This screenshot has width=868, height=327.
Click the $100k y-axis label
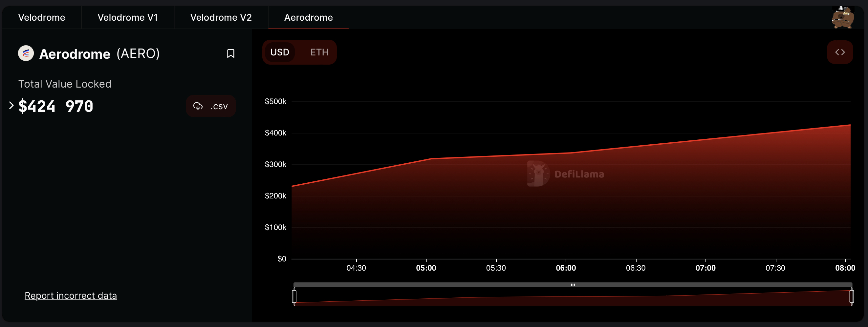click(x=275, y=227)
